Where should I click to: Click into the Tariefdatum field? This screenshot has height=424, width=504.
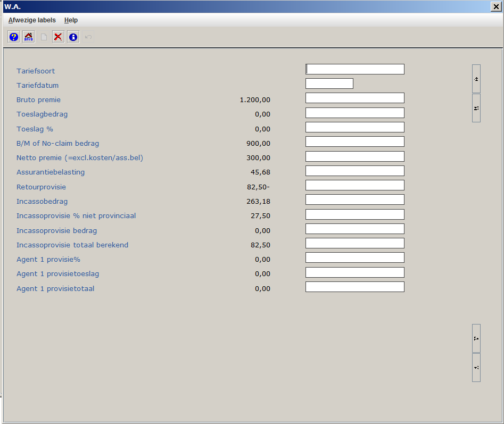[329, 84]
